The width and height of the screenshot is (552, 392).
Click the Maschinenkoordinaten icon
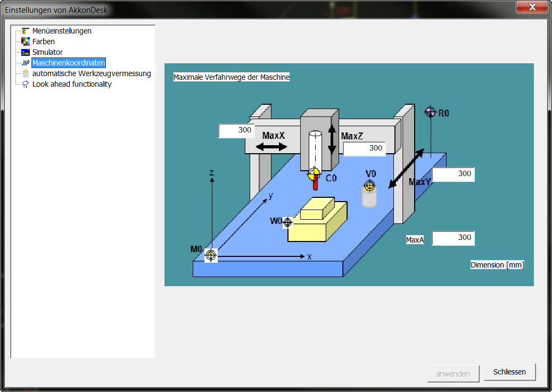tap(25, 63)
